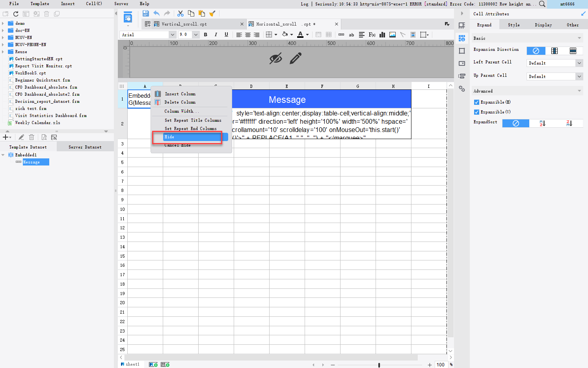Open the hyperlink panel in right sidebar

462,89
